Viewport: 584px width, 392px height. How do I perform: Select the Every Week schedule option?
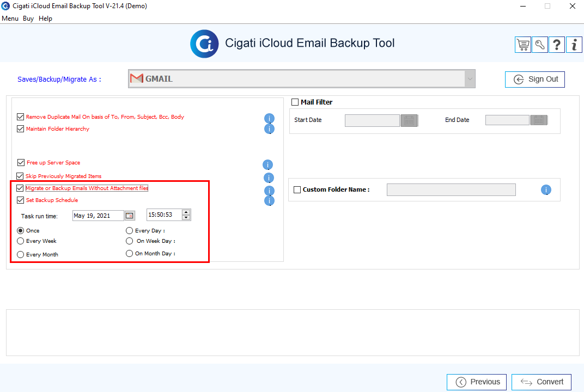(x=21, y=241)
